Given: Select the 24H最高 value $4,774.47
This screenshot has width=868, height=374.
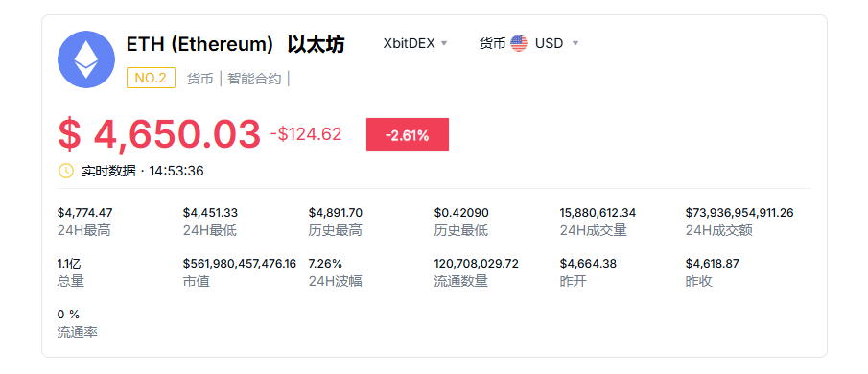Looking at the screenshot, I should click(x=84, y=213).
